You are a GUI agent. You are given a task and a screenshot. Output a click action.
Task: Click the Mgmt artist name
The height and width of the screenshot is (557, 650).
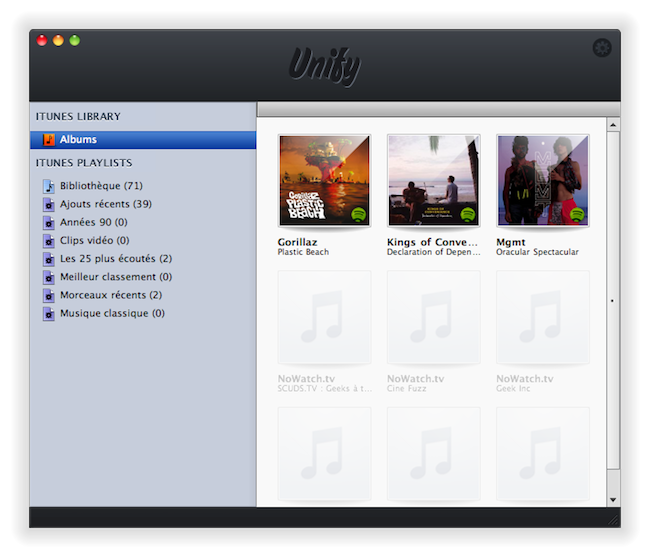click(511, 242)
